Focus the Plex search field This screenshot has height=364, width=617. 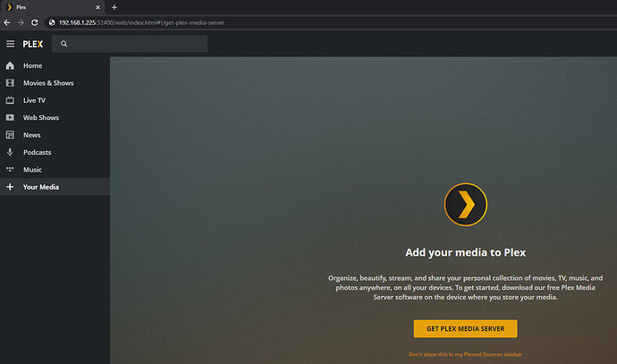[x=130, y=44]
